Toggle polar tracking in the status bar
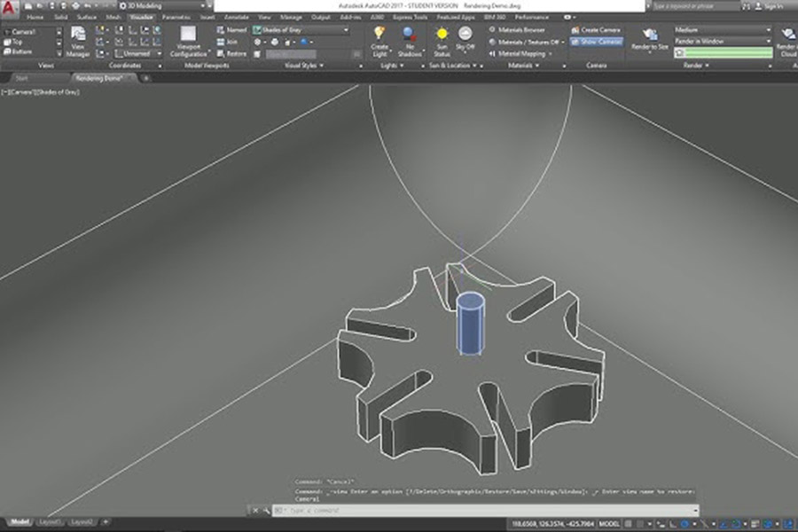 pyautogui.click(x=685, y=523)
